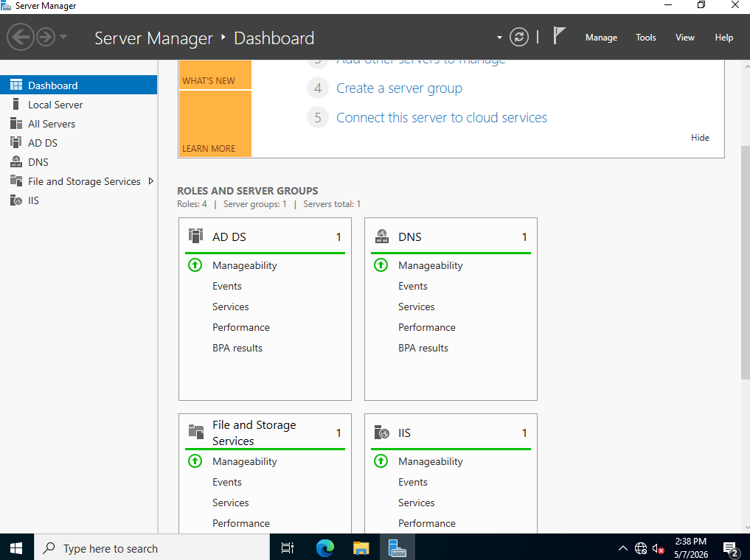Screen dimensions: 750x560
Task: Click the IIS tile header icon
Action: coord(382,432)
